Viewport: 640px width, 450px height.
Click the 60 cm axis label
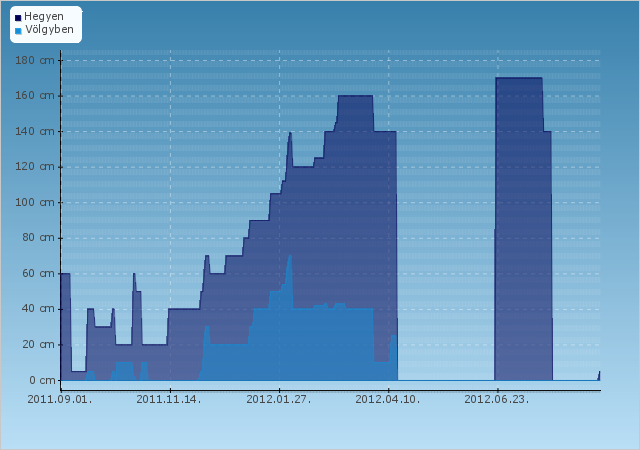[38, 274]
